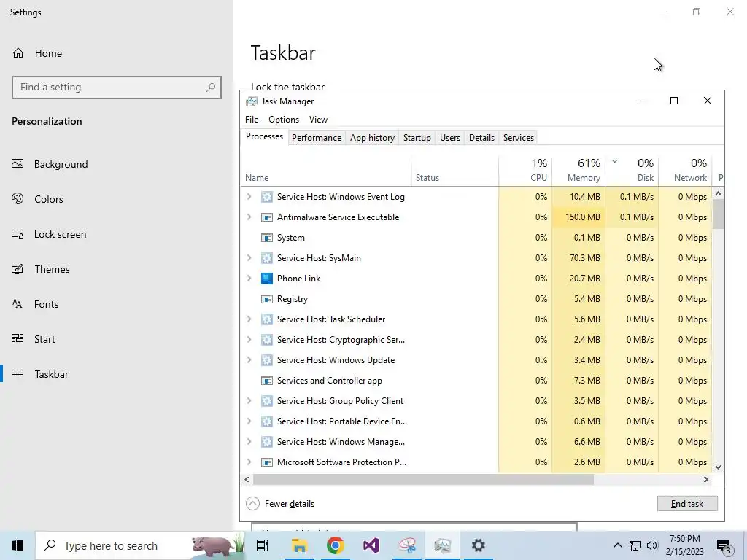The width and height of the screenshot is (747, 560).
Task: Expand Service Host: Cryptographic Services row
Action: (x=249, y=340)
